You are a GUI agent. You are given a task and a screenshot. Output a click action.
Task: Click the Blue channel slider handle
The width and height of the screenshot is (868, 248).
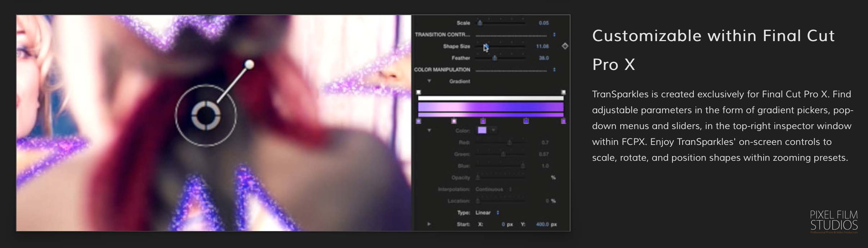[523, 166]
